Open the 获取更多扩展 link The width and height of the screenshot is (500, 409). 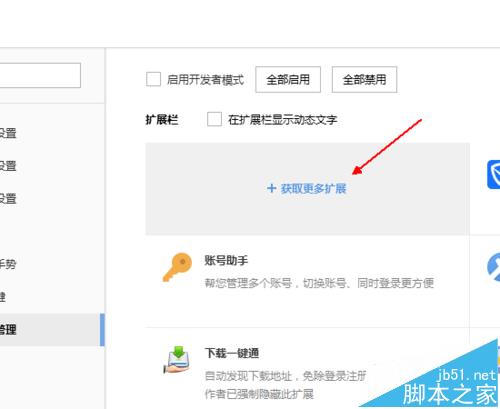click(x=306, y=189)
